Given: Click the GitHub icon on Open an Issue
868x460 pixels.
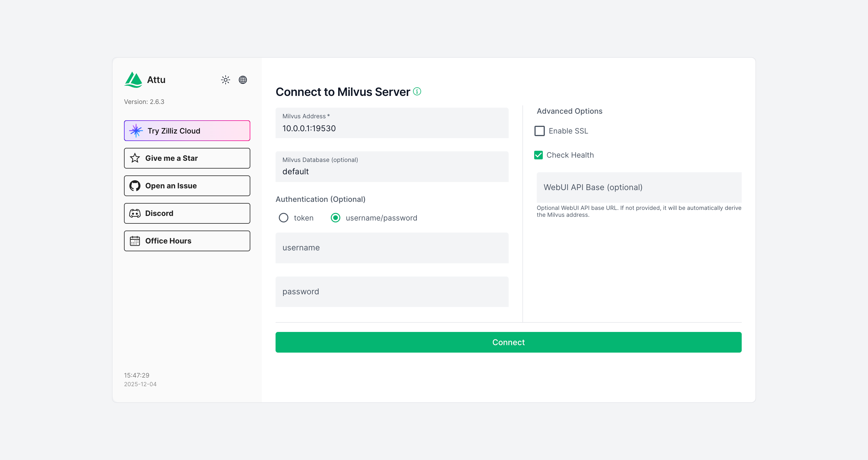Looking at the screenshot, I should tap(134, 185).
